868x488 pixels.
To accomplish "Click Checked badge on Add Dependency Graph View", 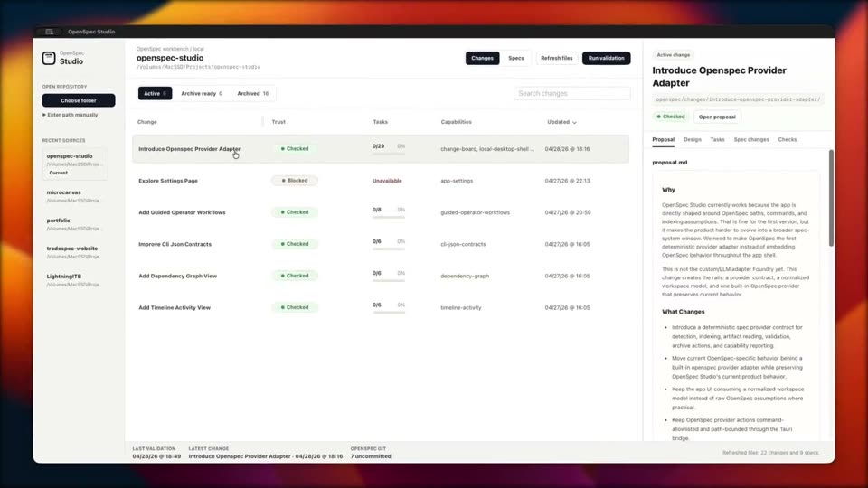I will (295, 276).
